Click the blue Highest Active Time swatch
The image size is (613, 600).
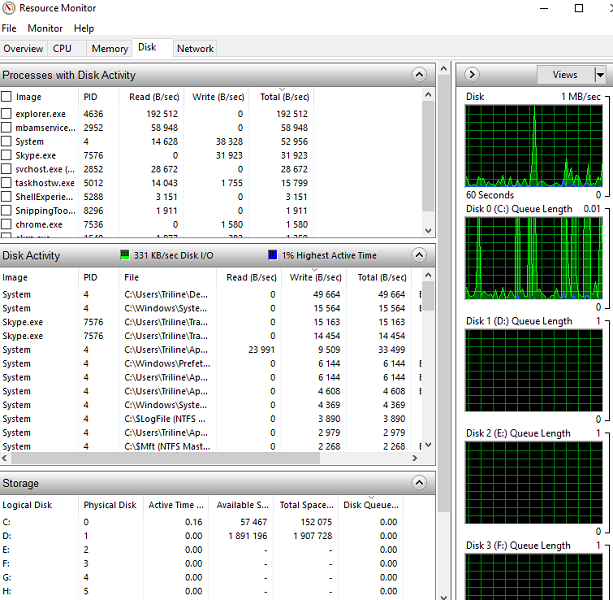click(x=272, y=256)
